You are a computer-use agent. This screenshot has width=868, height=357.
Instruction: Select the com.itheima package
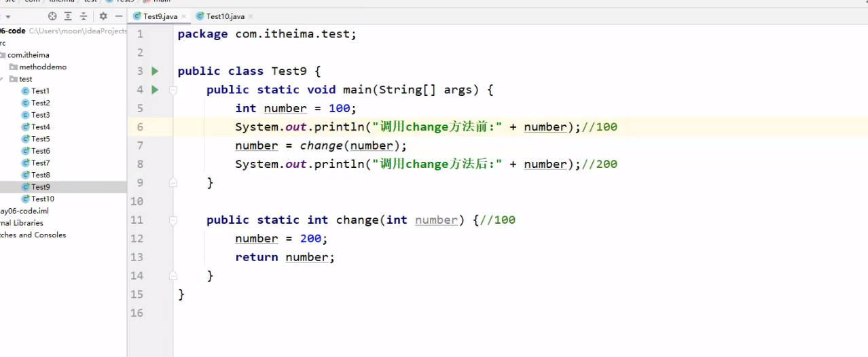tap(29, 55)
